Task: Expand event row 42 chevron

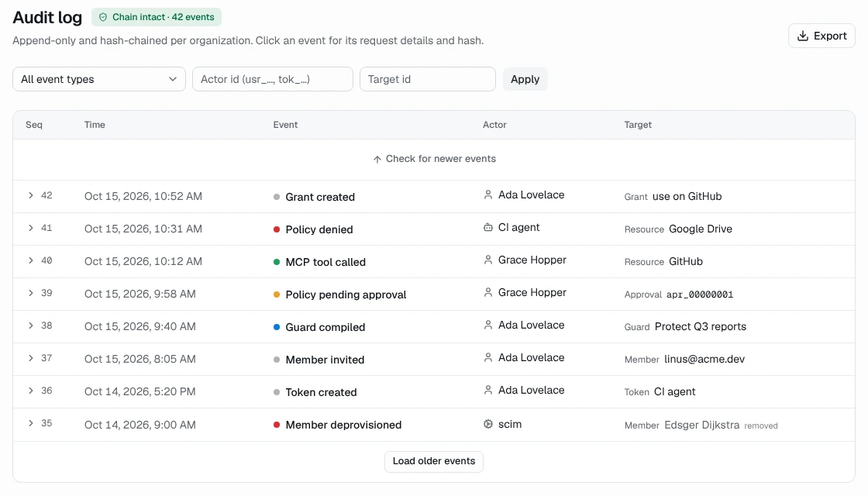Action: pyautogui.click(x=30, y=195)
